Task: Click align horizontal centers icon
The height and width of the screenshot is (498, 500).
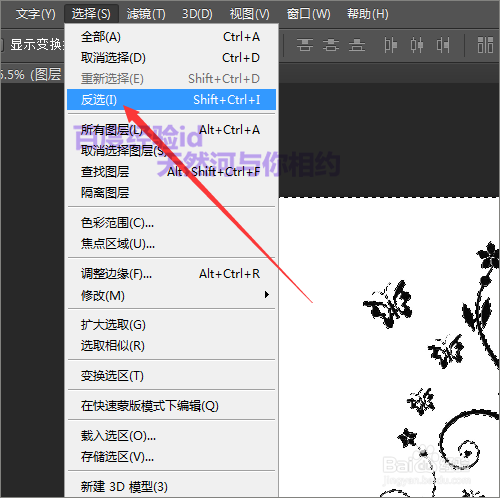Action: (417, 45)
